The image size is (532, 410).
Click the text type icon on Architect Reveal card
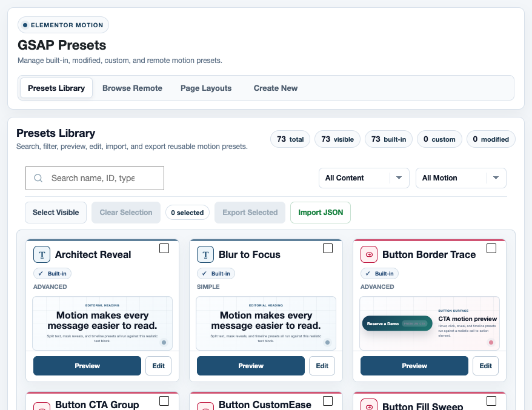pos(42,254)
